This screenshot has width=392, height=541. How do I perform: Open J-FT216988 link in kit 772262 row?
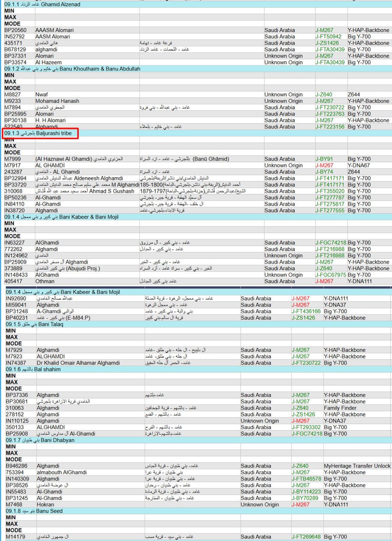click(x=330, y=249)
